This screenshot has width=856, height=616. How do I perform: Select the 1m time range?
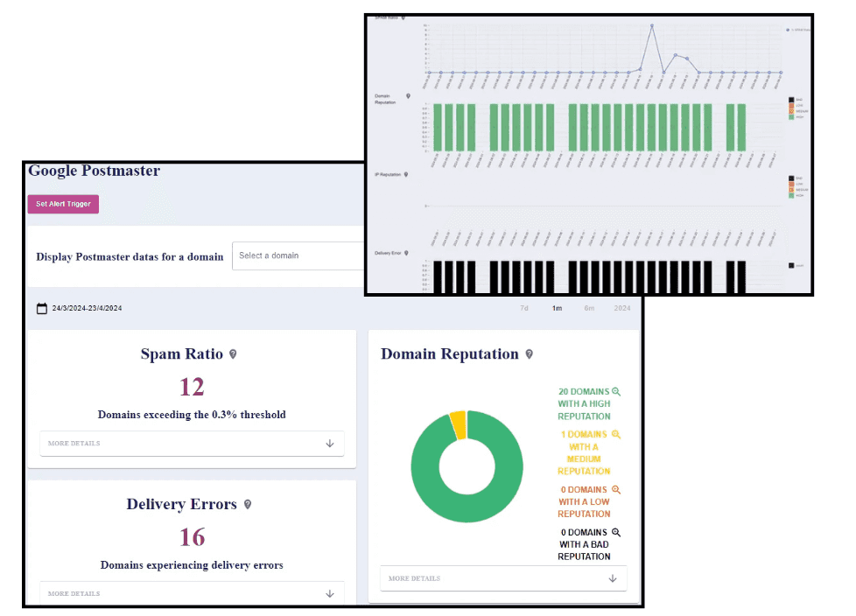tap(557, 308)
